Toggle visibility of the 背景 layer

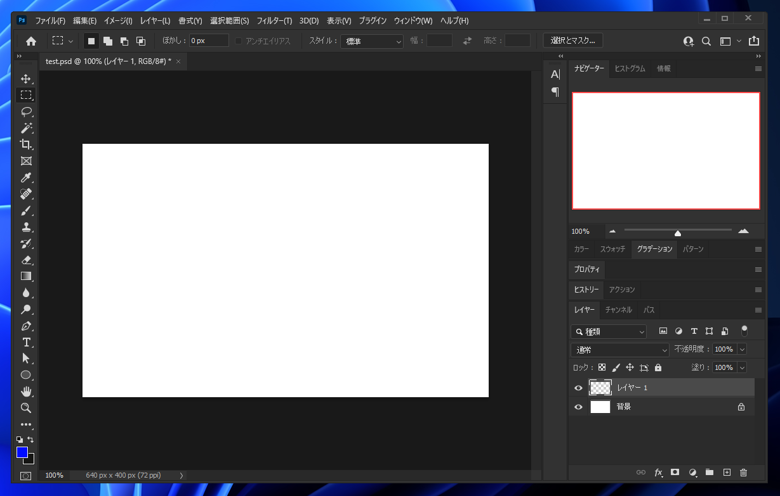pyautogui.click(x=578, y=407)
